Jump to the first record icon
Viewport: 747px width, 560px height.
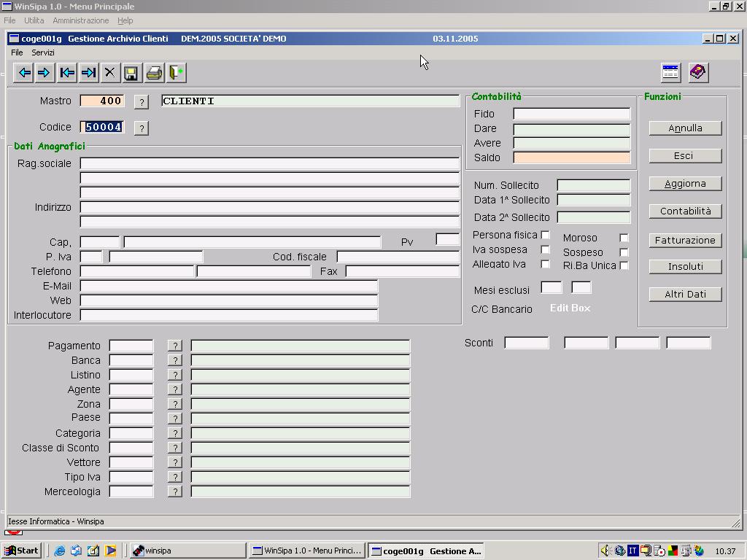(x=67, y=72)
